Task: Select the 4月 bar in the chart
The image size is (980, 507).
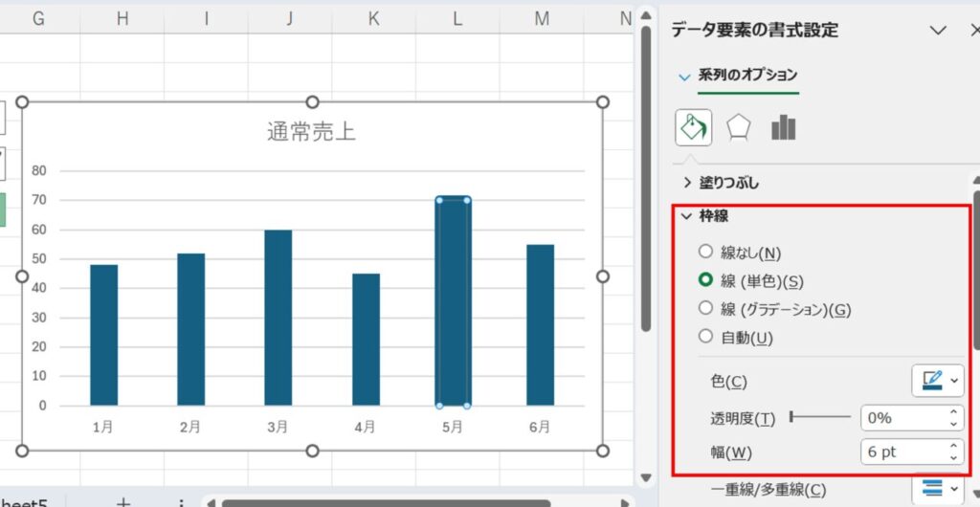Action: tap(366, 339)
